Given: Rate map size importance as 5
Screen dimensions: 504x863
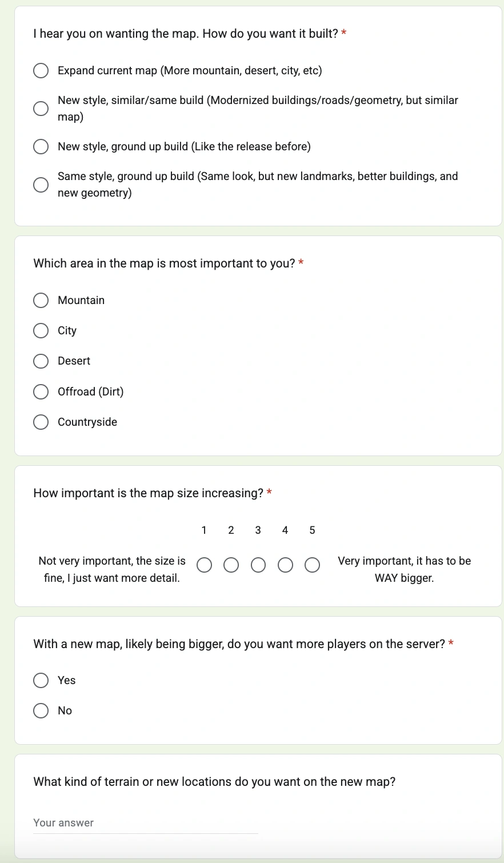Looking at the screenshot, I should click(312, 565).
